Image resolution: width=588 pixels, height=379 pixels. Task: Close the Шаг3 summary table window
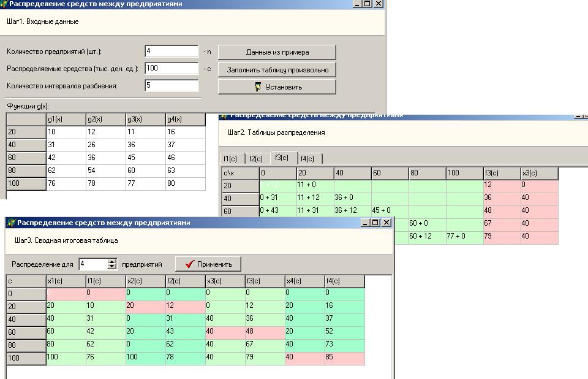coord(386,223)
